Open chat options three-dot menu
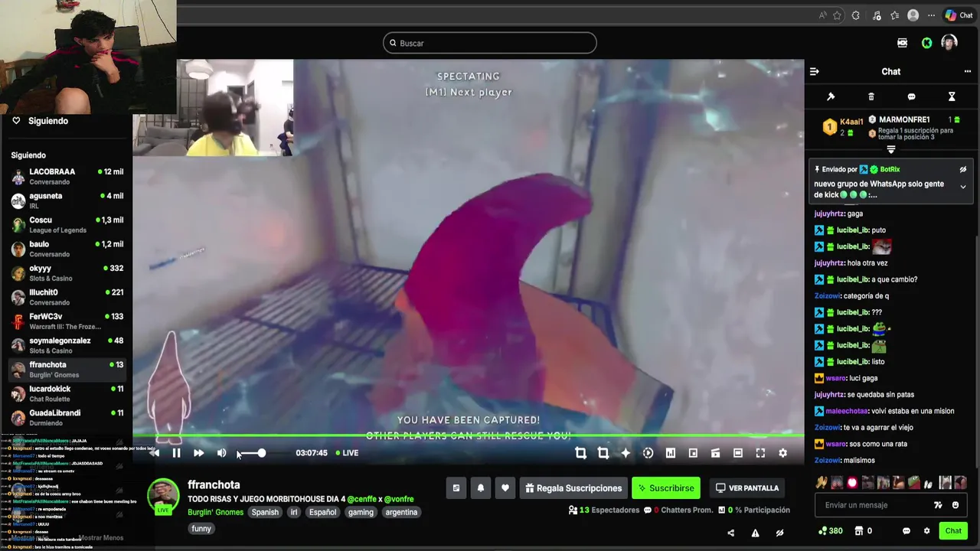Viewport: 980px width, 551px height. [x=968, y=71]
